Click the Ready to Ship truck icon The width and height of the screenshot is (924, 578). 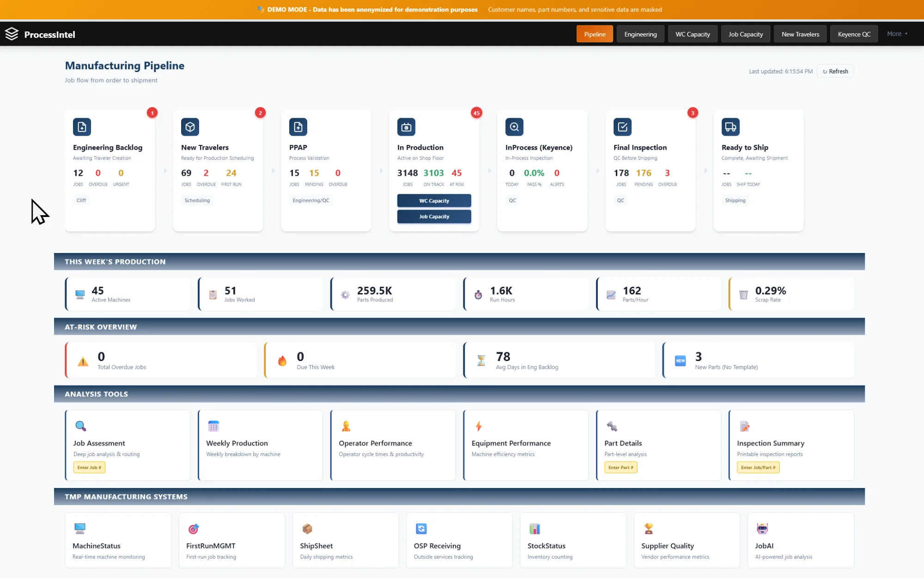click(x=730, y=127)
